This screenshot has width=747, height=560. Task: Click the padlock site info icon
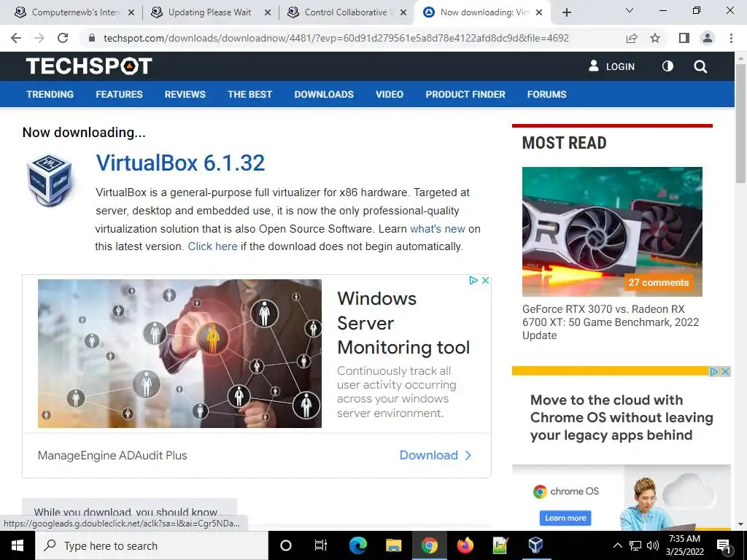(x=92, y=38)
